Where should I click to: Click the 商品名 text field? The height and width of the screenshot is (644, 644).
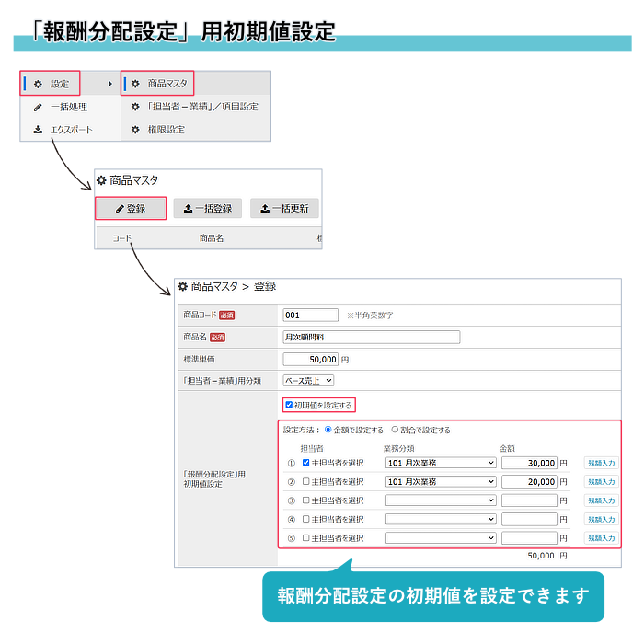[371, 337]
